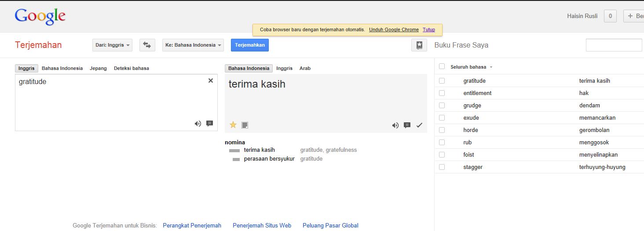Image resolution: width=644 pixels, height=231 pixels.
Task: Open the Haisin Rusli account name
Action: point(582,16)
